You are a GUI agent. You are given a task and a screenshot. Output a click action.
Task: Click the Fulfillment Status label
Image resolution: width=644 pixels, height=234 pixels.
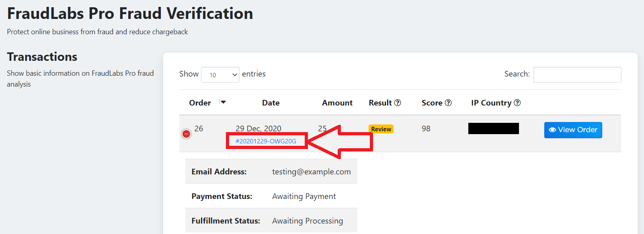click(226, 221)
